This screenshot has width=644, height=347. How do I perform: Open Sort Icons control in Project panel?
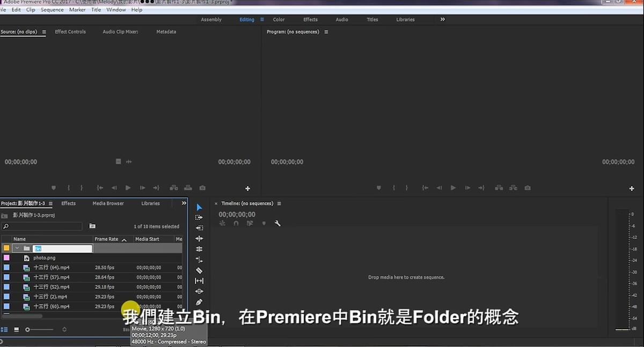(64, 329)
